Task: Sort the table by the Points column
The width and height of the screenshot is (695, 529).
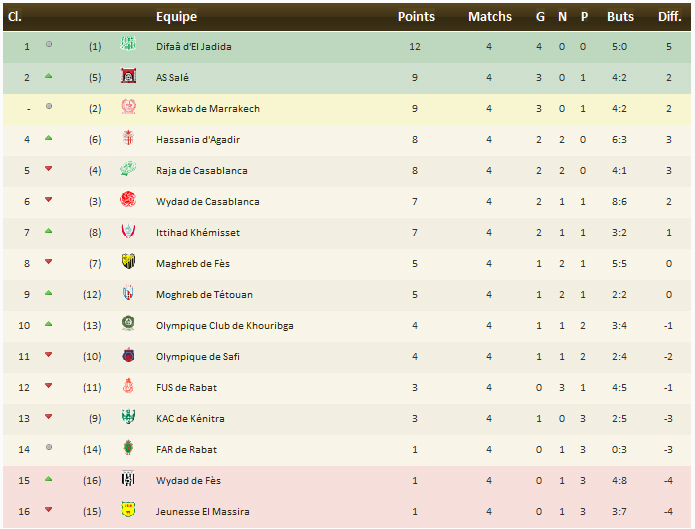Action: coord(416,16)
